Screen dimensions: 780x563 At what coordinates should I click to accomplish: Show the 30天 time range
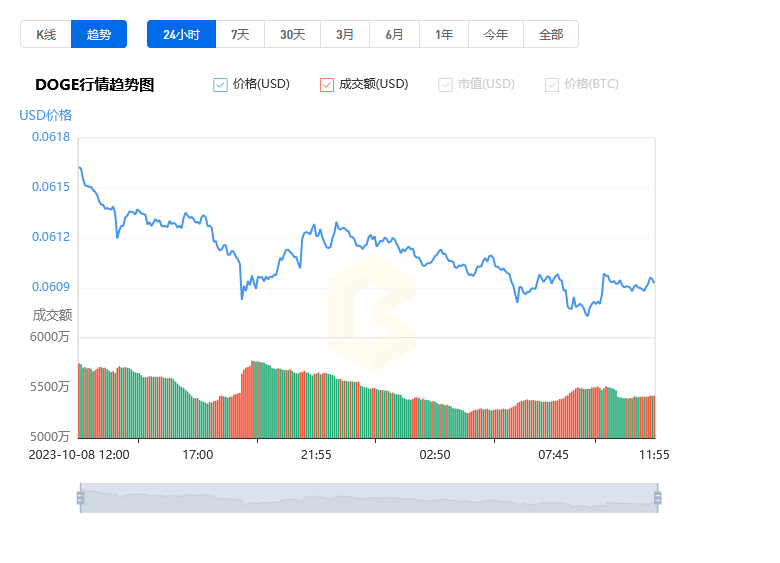292,34
